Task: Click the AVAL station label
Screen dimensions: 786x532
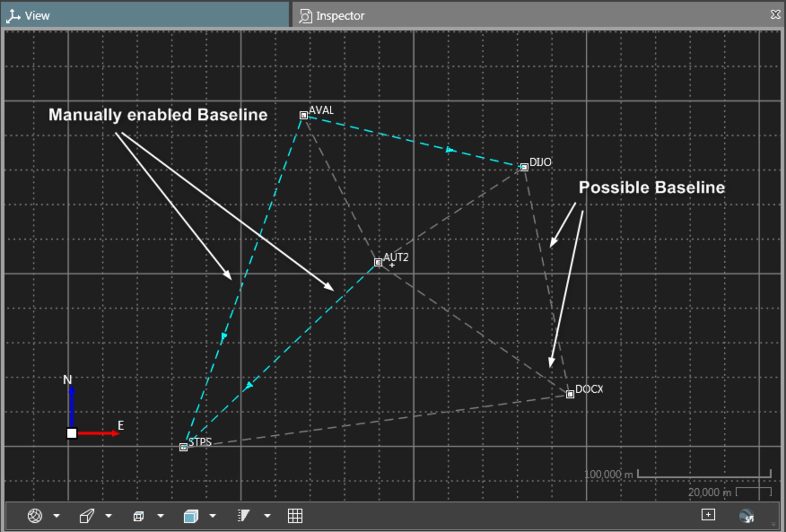Action: (x=321, y=110)
